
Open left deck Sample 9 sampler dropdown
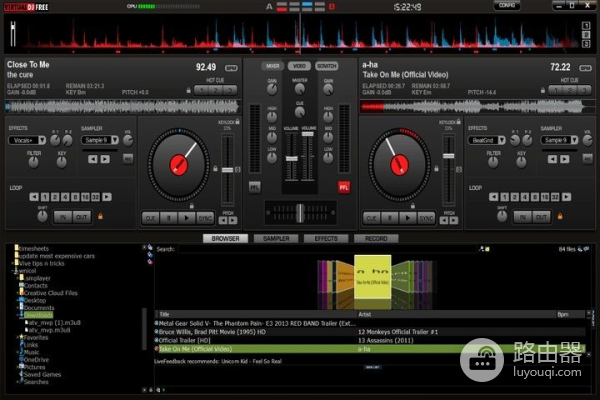(99, 141)
